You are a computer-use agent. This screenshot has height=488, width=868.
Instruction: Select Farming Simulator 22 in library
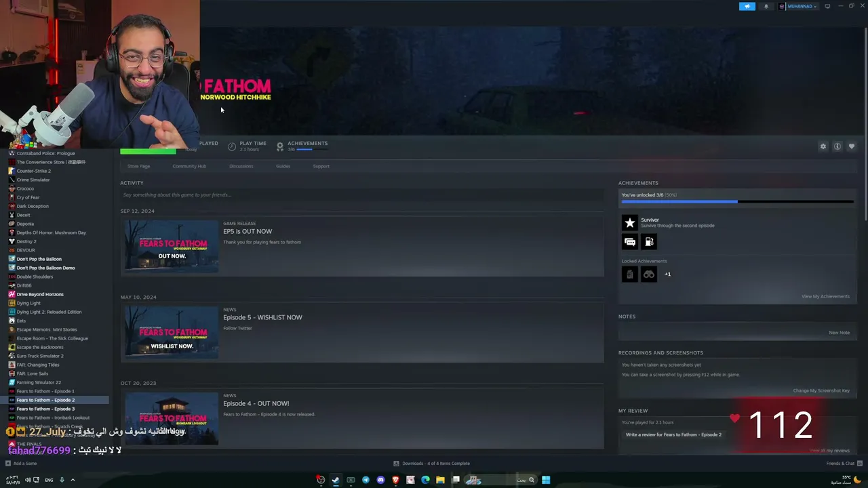pyautogui.click(x=39, y=382)
